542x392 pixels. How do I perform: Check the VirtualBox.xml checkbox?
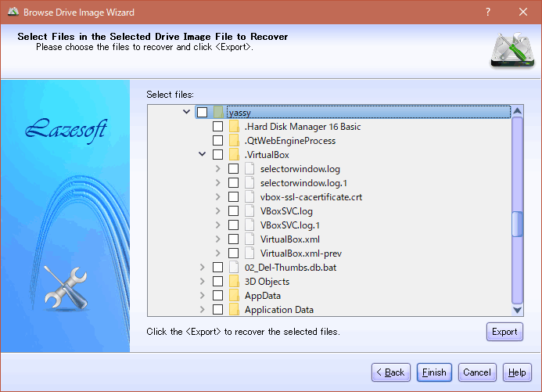[x=233, y=239]
